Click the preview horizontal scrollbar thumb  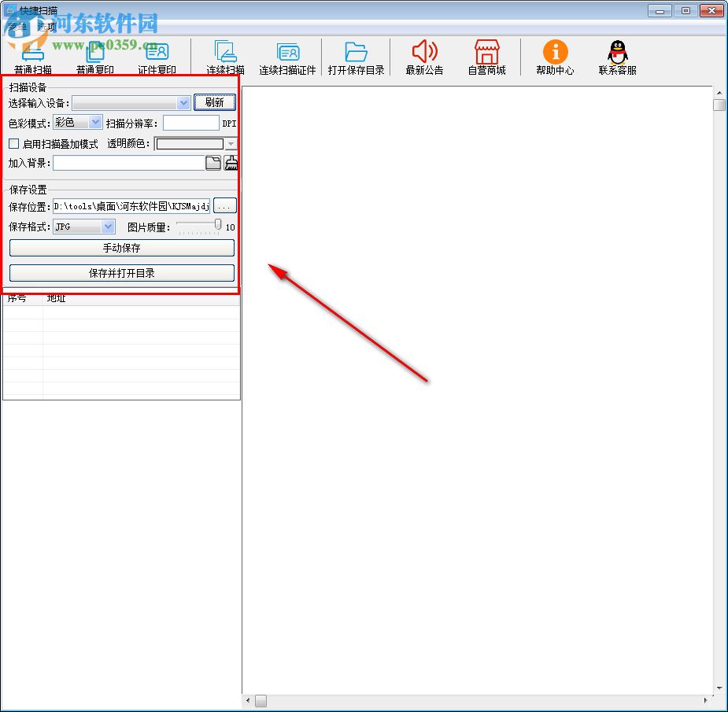coord(261,700)
